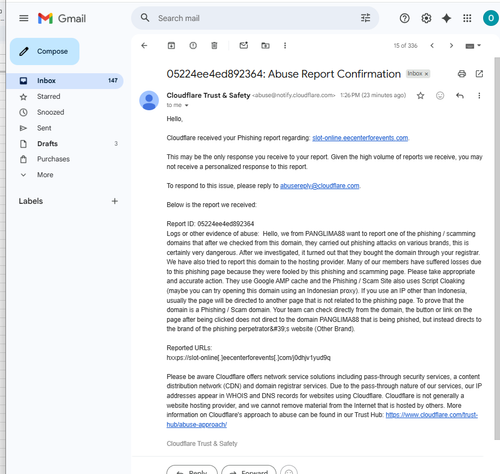Click the reported hxxps slot-online URL text
The width and height of the screenshot is (500, 474).
tap(249, 358)
